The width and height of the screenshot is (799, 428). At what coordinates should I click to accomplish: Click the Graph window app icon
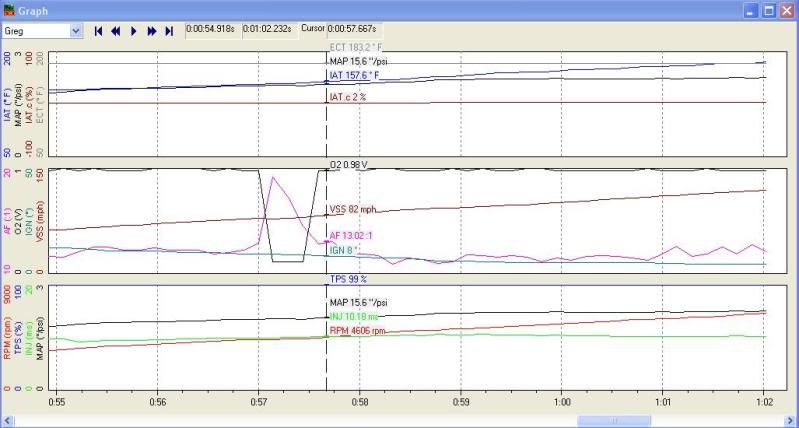(10, 10)
